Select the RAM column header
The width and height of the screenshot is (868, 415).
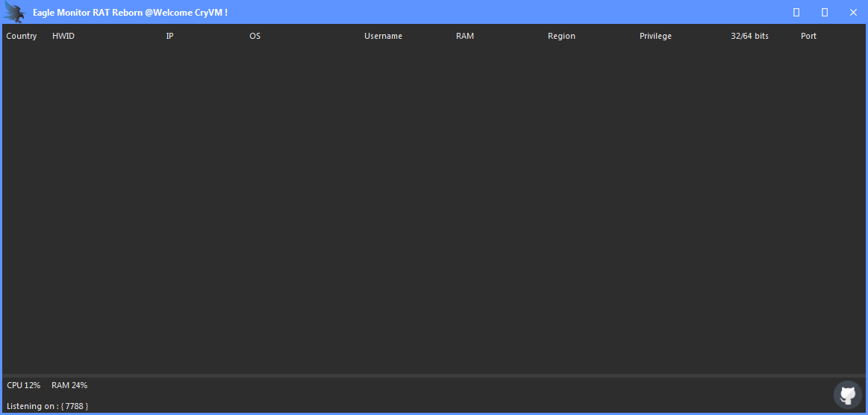point(465,36)
